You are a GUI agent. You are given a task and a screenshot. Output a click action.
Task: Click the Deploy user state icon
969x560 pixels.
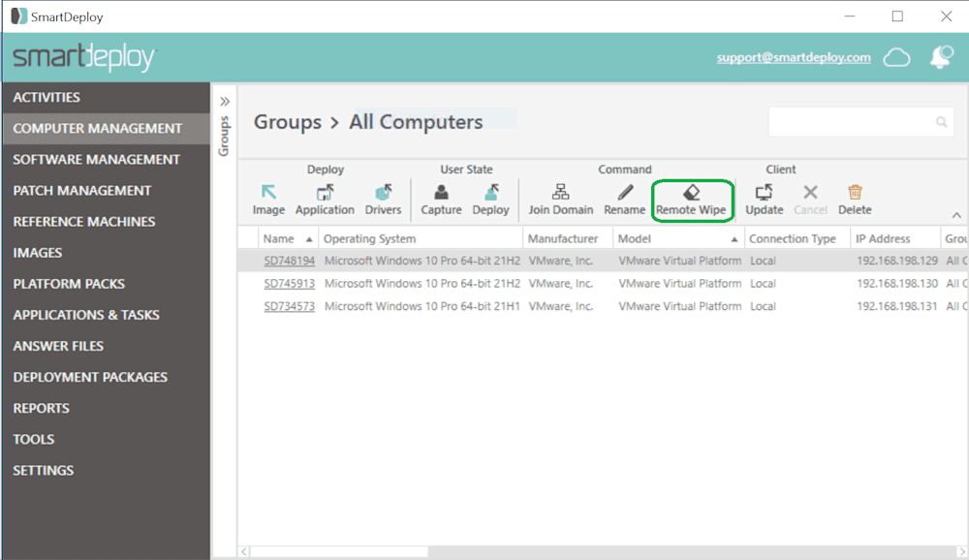(491, 199)
